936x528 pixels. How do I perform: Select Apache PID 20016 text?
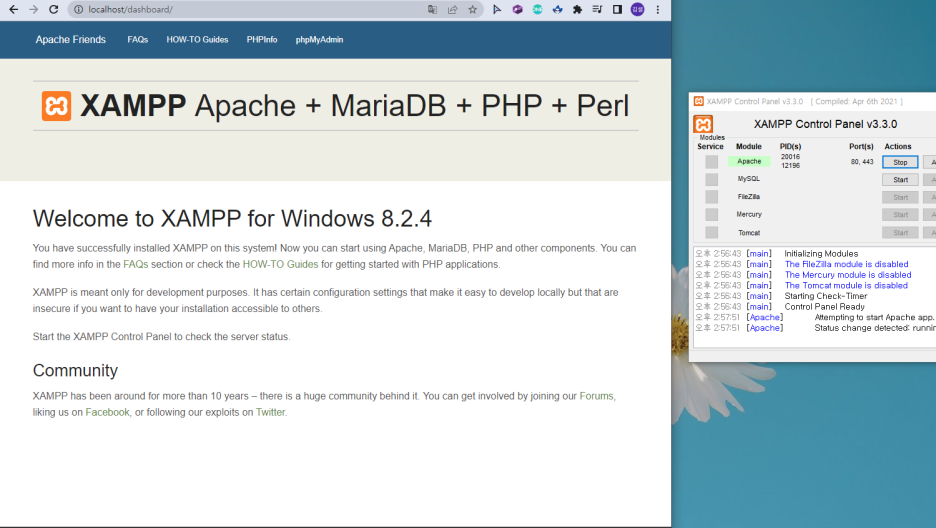point(790,157)
